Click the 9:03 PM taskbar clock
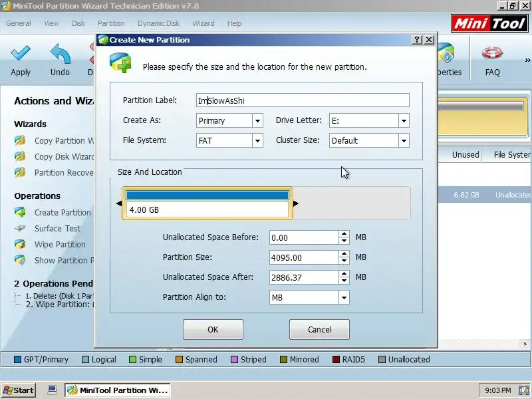Image resolution: width=532 pixels, height=399 pixels. pyautogui.click(x=497, y=390)
